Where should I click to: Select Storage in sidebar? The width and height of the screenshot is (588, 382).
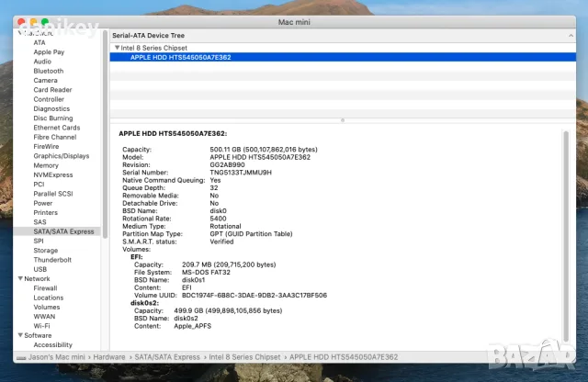[45, 251]
